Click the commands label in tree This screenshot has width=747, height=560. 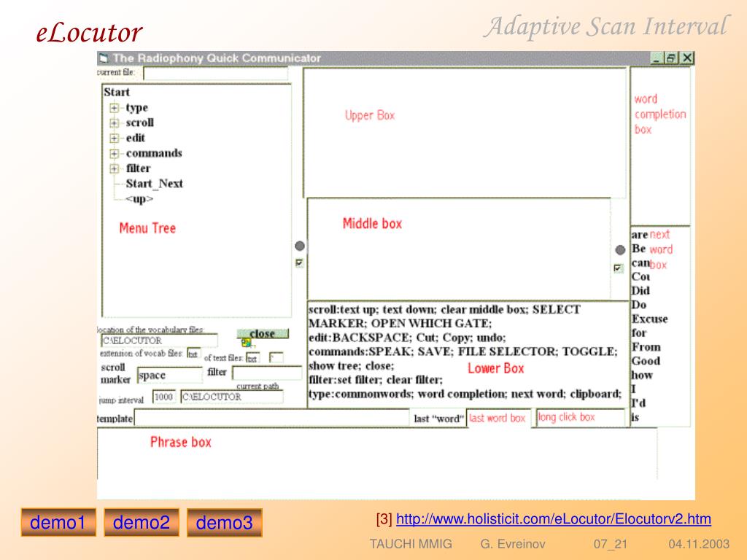pyautogui.click(x=154, y=153)
